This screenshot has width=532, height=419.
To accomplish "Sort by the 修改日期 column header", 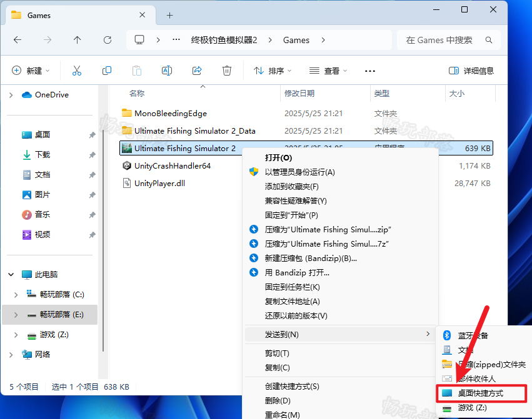I will 299,93.
